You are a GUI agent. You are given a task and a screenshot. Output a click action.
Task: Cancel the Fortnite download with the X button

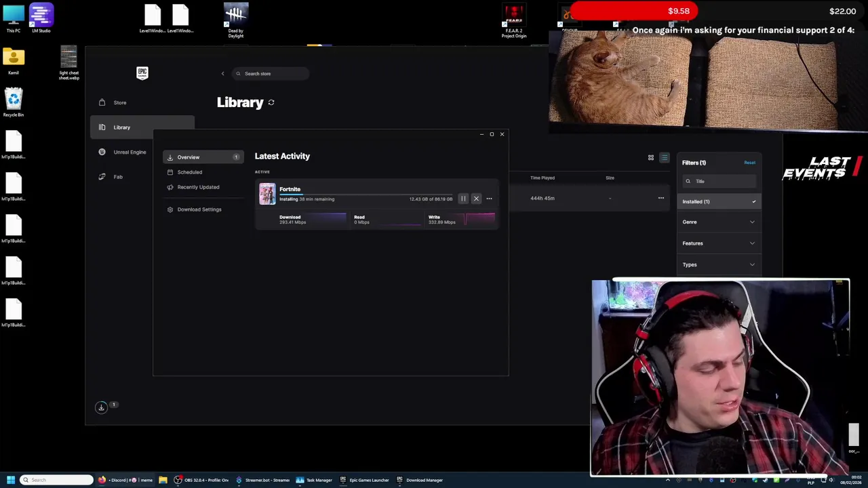476,199
